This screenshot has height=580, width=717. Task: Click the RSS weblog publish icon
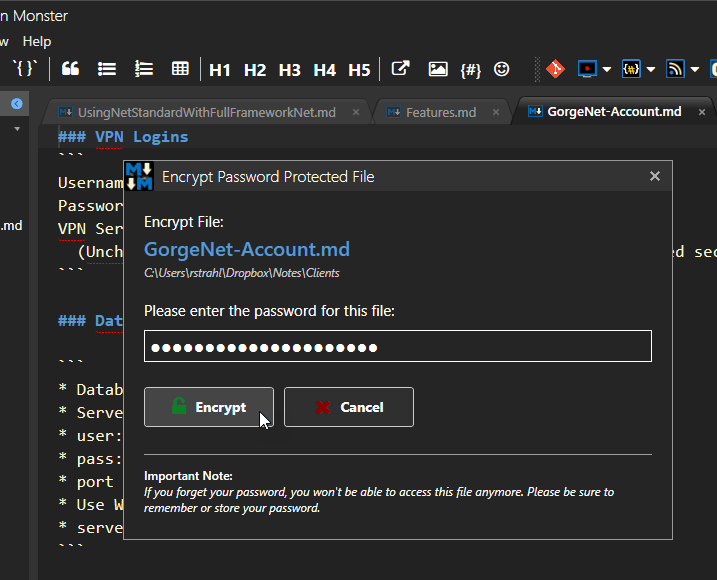675,69
